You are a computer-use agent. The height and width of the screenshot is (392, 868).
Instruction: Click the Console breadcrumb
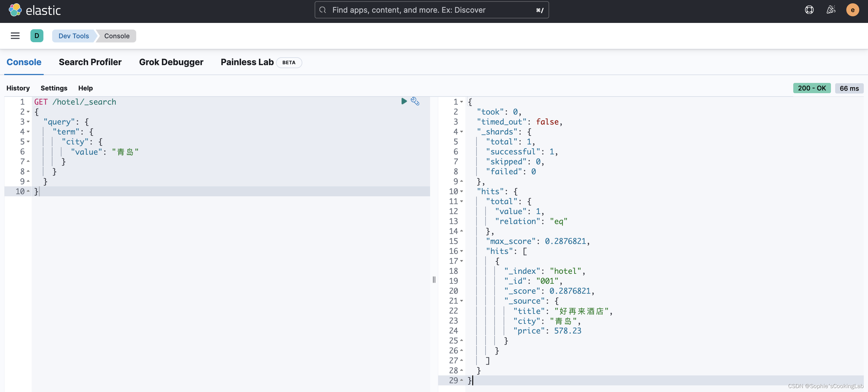(x=117, y=36)
